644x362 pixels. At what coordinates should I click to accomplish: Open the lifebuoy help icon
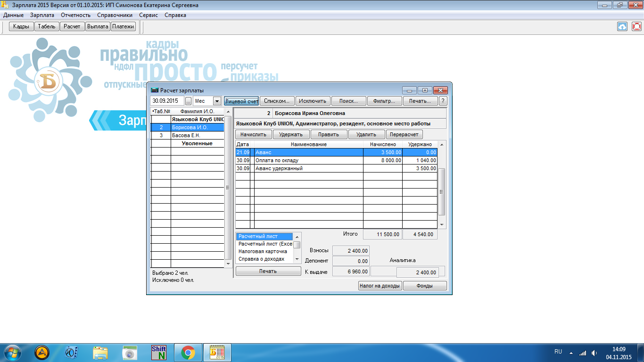tap(636, 27)
